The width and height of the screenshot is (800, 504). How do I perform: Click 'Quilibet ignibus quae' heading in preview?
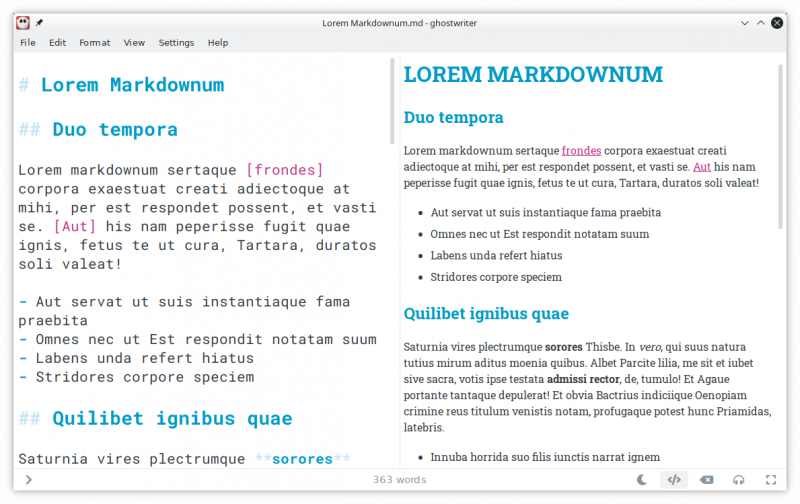(x=486, y=313)
